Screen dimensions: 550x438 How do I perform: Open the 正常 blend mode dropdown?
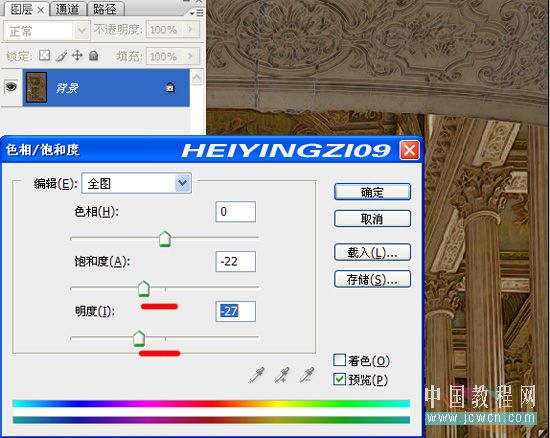(x=46, y=31)
